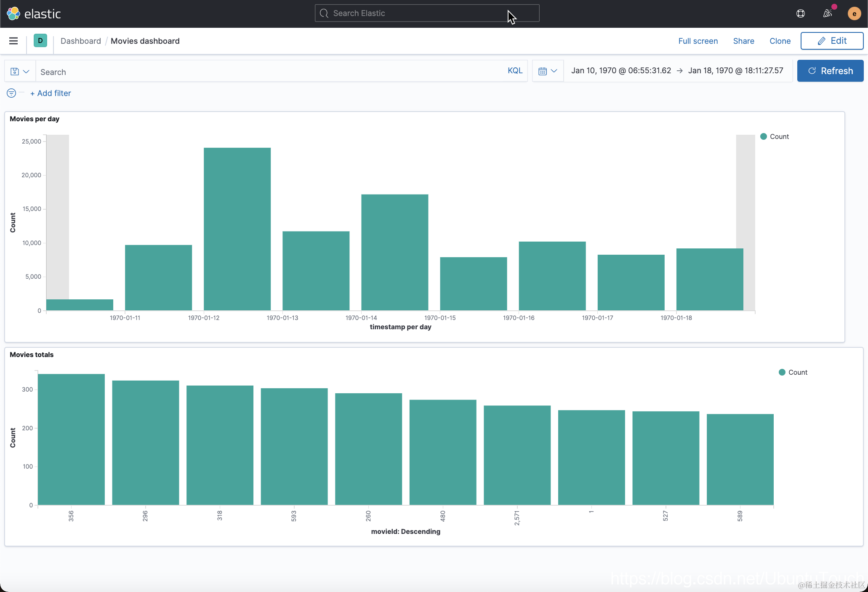Click the green D space avatar
Viewport: 868px width, 592px height.
(x=40, y=41)
